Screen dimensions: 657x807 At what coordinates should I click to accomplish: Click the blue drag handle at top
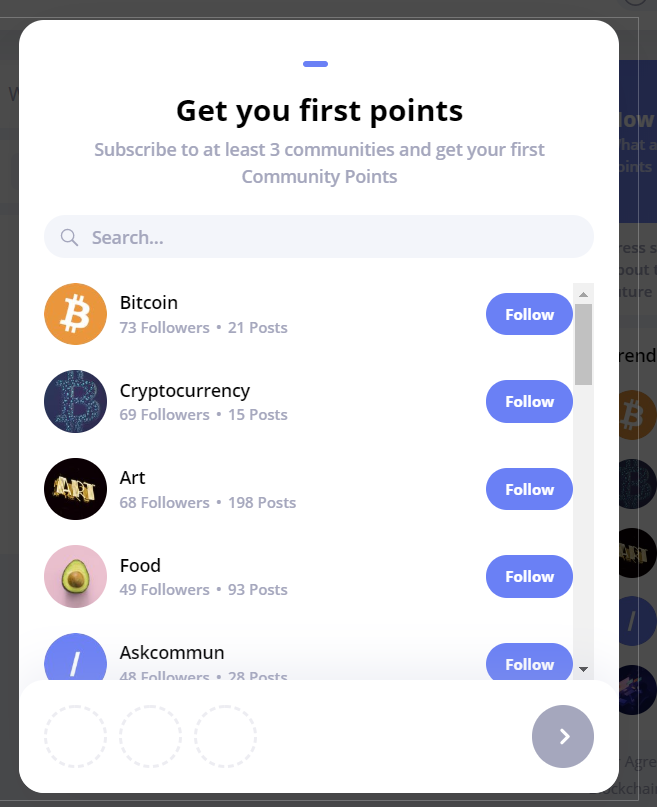pos(315,64)
